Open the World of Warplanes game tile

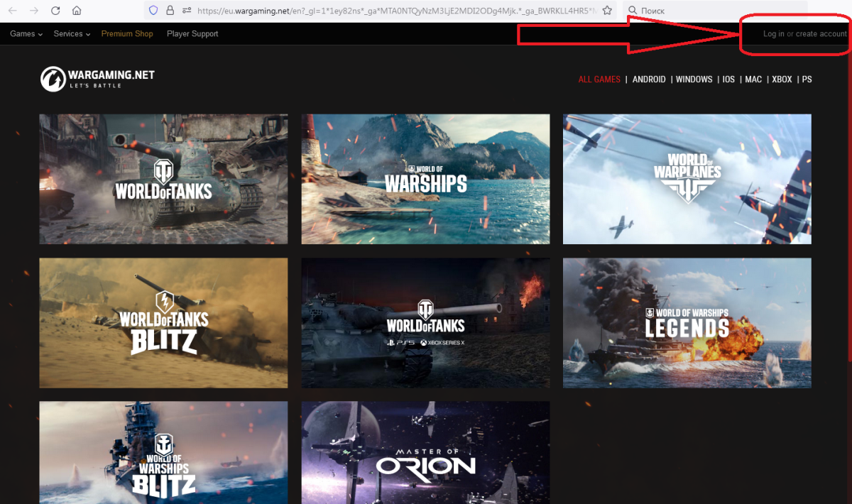coord(687,179)
